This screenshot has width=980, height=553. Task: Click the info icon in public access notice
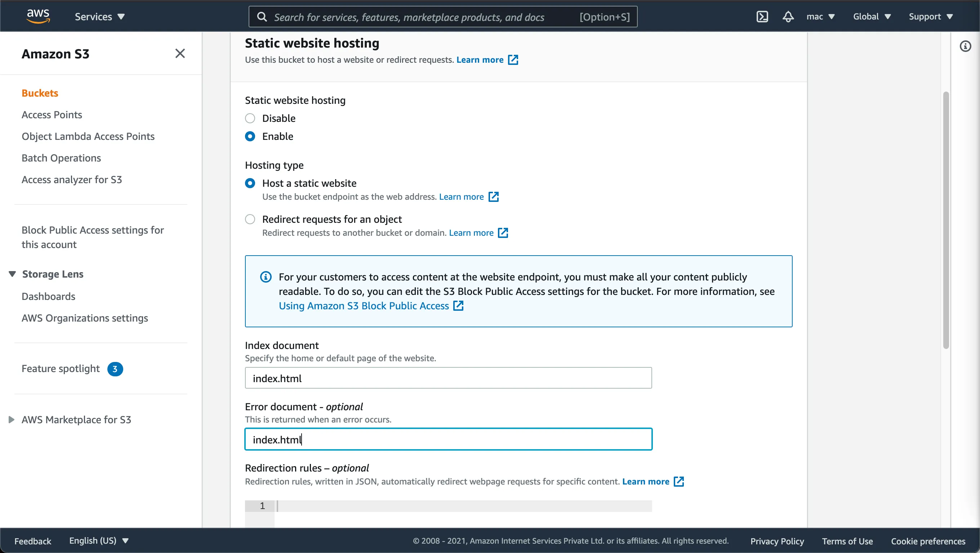(x=266, y=277)
